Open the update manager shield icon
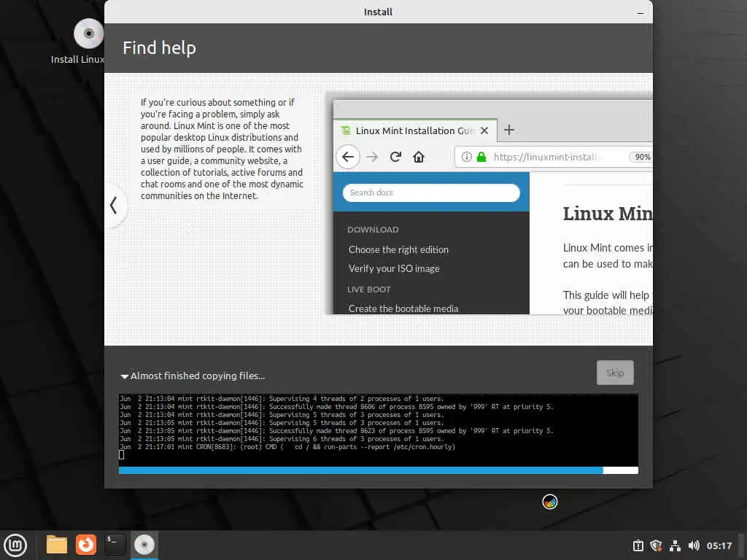This screenshot has height=560, width=747. pos(656,545)
